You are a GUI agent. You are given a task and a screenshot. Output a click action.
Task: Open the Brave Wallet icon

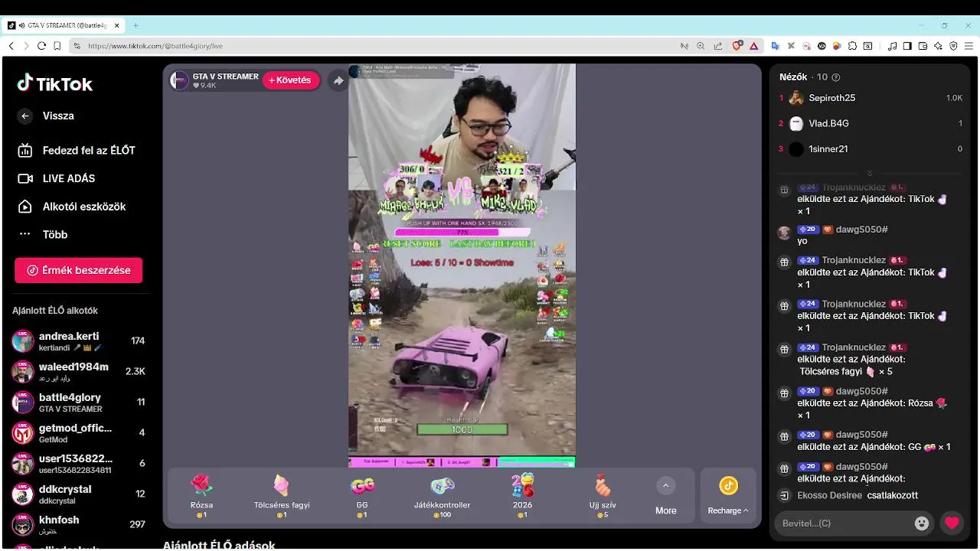tap(923, 46)
